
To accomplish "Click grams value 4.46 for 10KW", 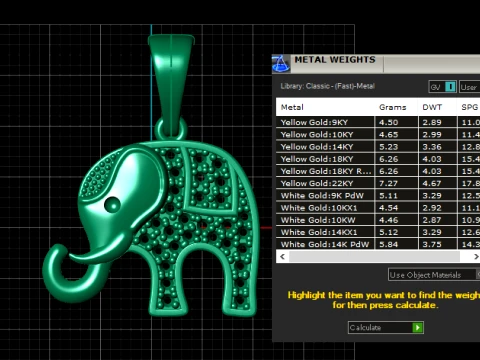I will 388,220.
